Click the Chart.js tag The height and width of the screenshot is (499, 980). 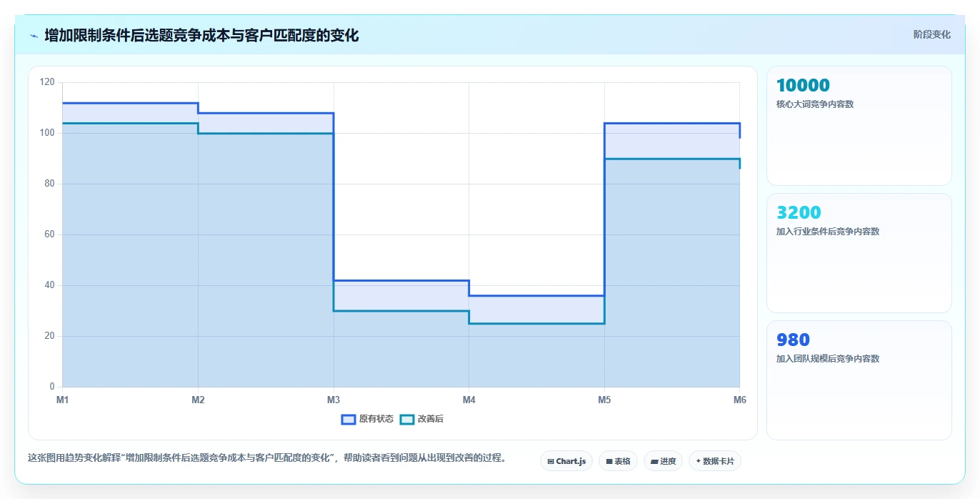566,461
